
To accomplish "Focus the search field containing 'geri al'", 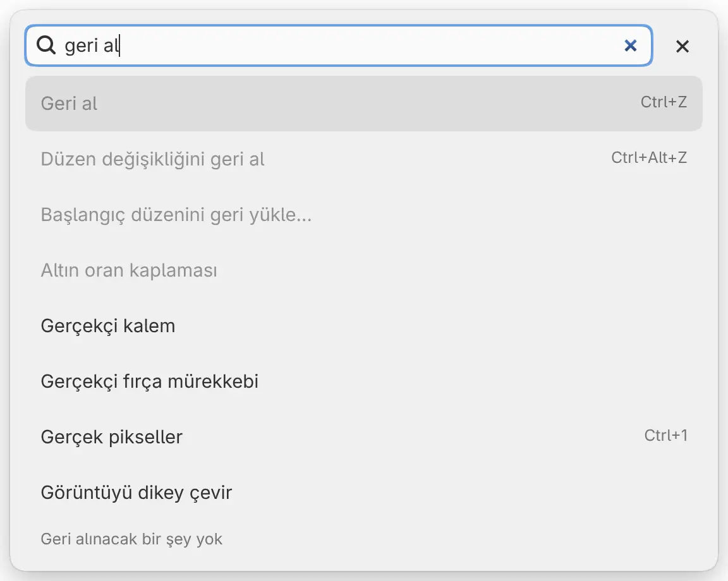I will coord(339,45).
